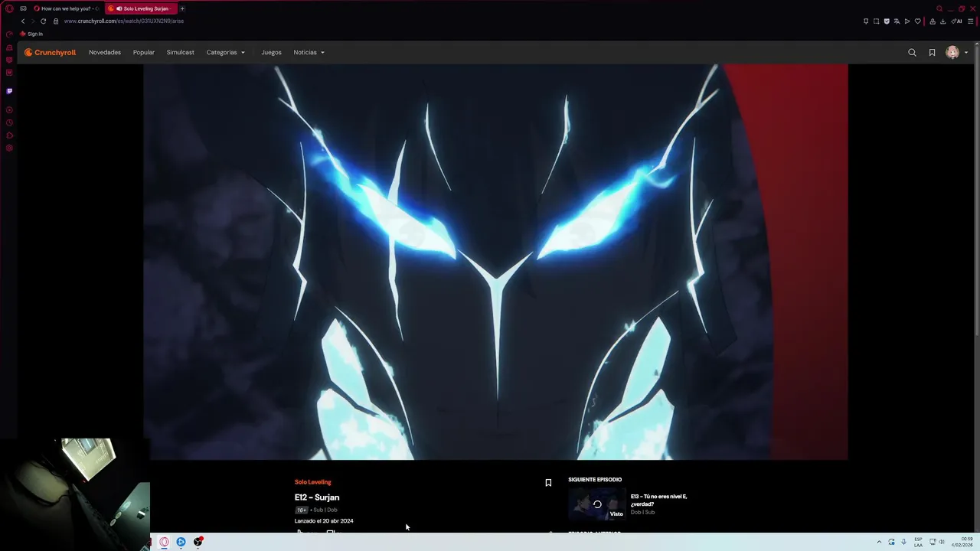The height and width of the screenshot is (551, 980).
Task: Click the microphone tray icon
Action: pos(903,542)
